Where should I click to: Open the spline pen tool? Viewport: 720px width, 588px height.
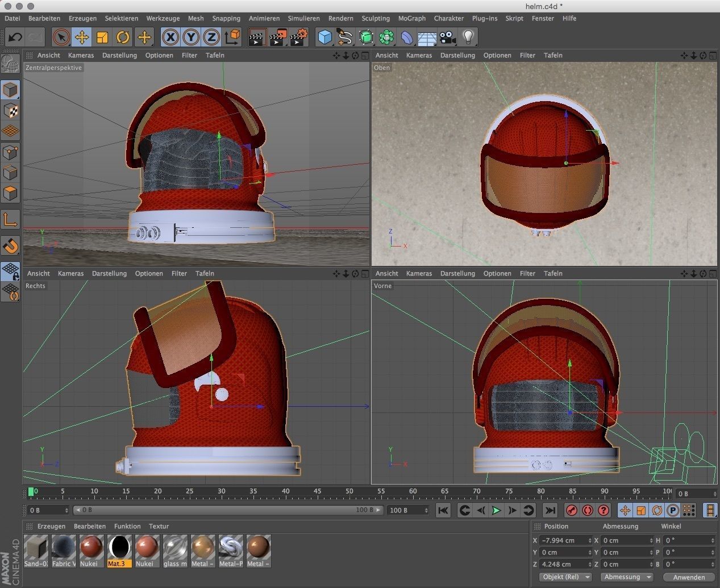[x=345, y=37]
